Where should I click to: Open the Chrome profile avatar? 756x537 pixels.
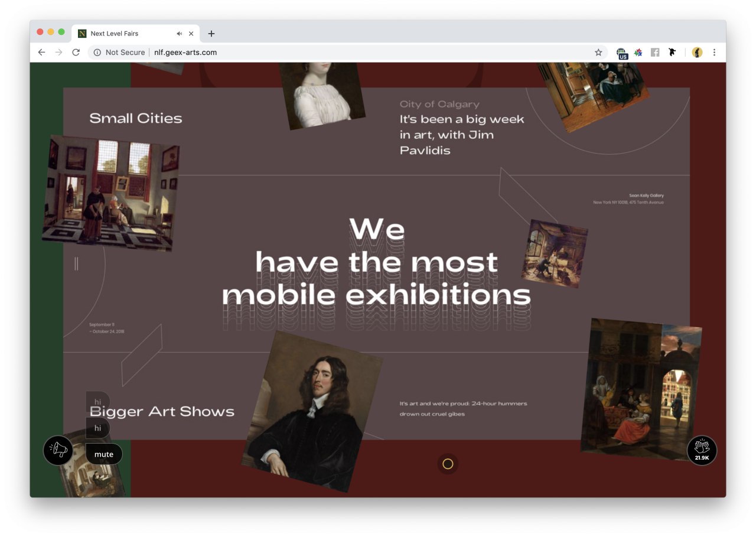coord(697,53)
